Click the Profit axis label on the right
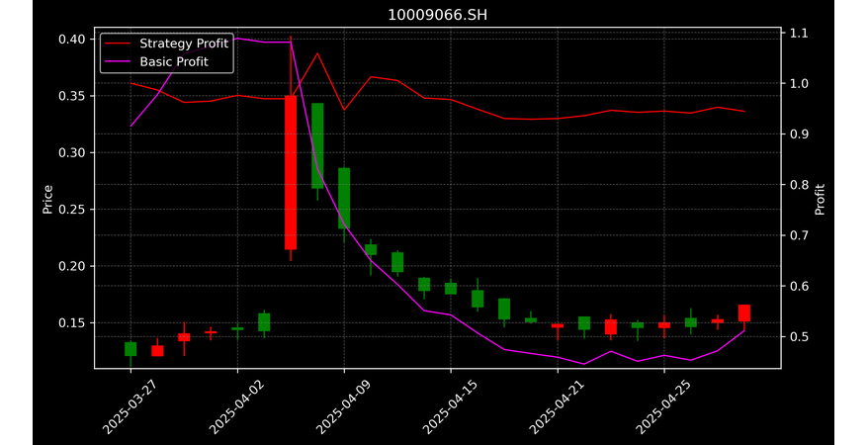 pos(820,200)
